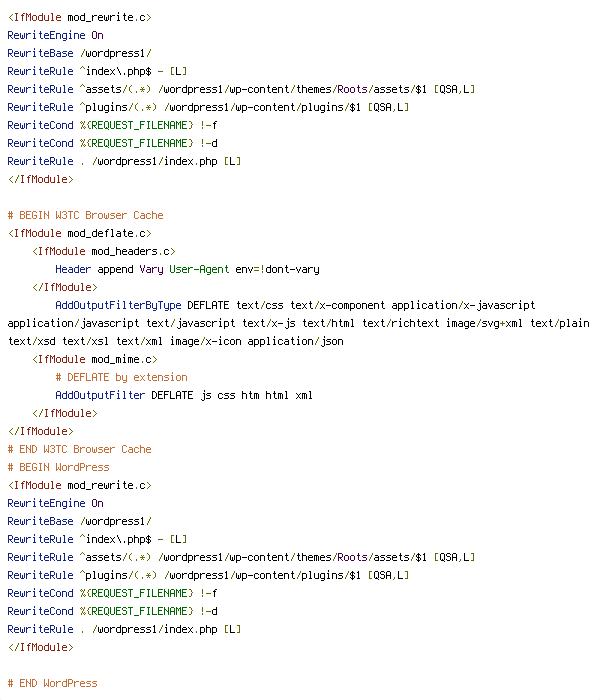Click the first 'RewriteBase /wordpress1/' line

(x=80, y=53)
